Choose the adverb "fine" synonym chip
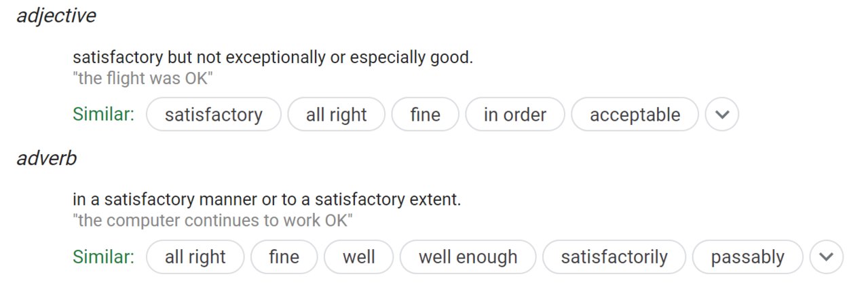Viewport: 868px width, 283px height. (284, 257)
